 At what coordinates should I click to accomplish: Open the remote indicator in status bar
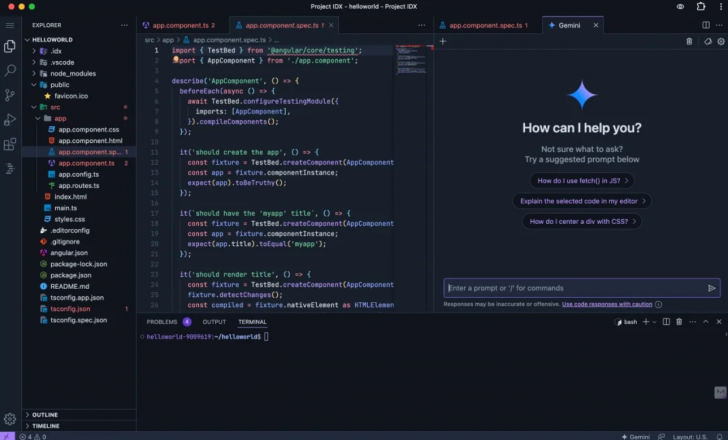click(7, 436)
